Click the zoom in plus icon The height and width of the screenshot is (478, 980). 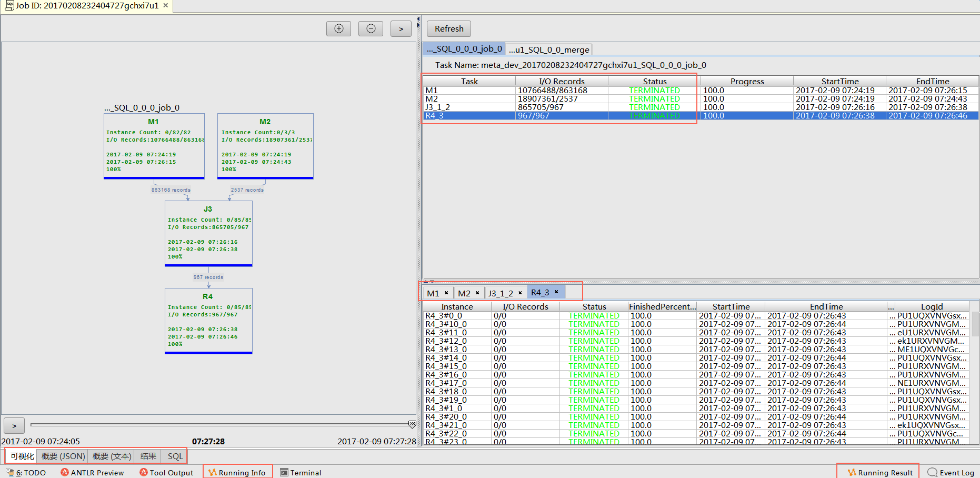(x=338, y=29)
